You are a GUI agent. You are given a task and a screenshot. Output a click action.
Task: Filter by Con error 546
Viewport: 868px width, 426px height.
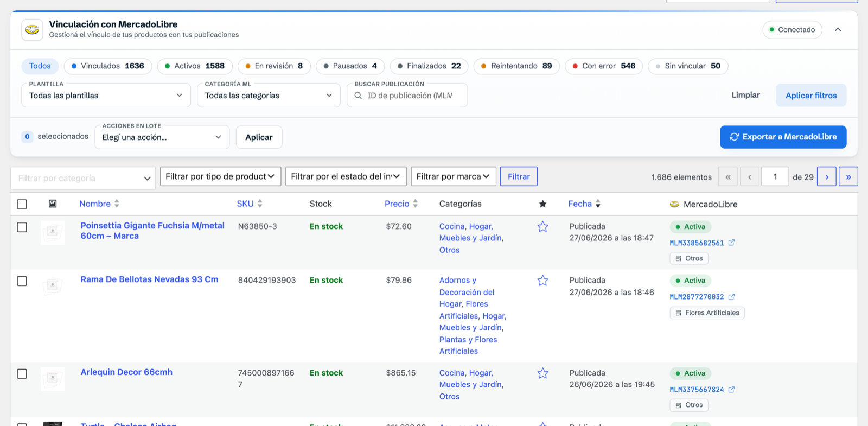point(604,66)
